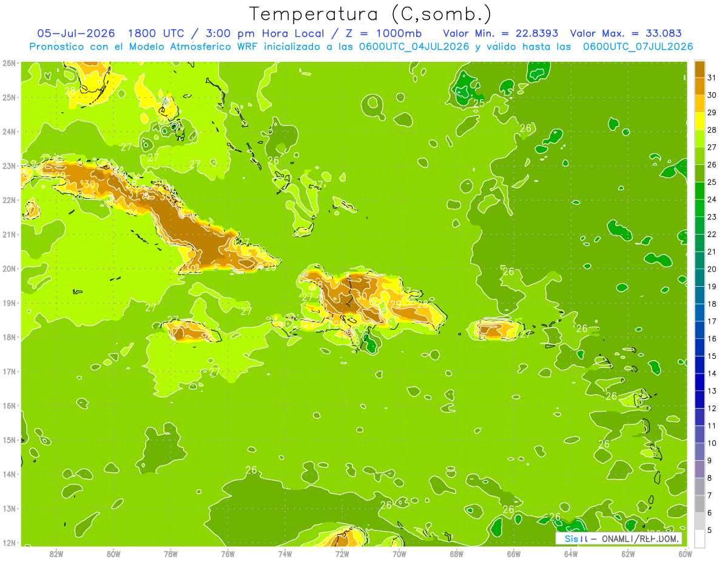Click the '76W' longitude axis label
Image resolution: width=728 pixels, height=562 pixels.
(227, 554)
